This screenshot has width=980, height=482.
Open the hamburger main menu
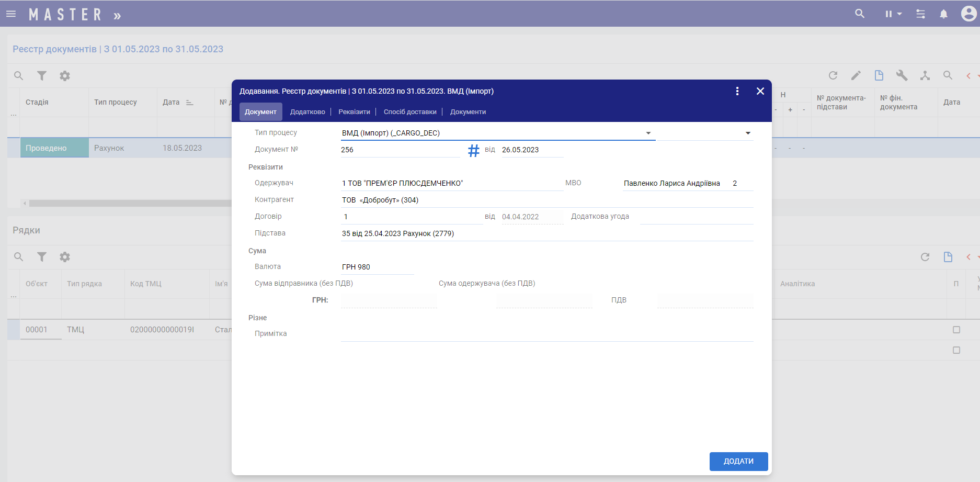coord(11,14)
